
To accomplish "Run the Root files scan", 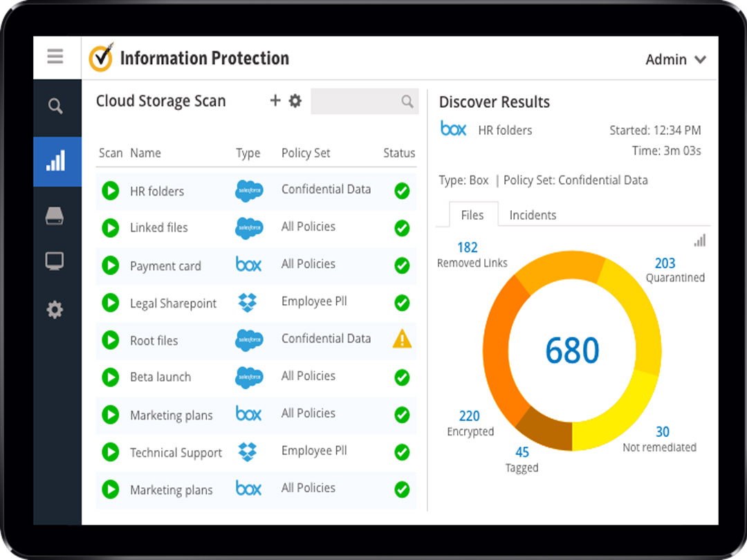I will pyautogui.click(x=111, y=340).
